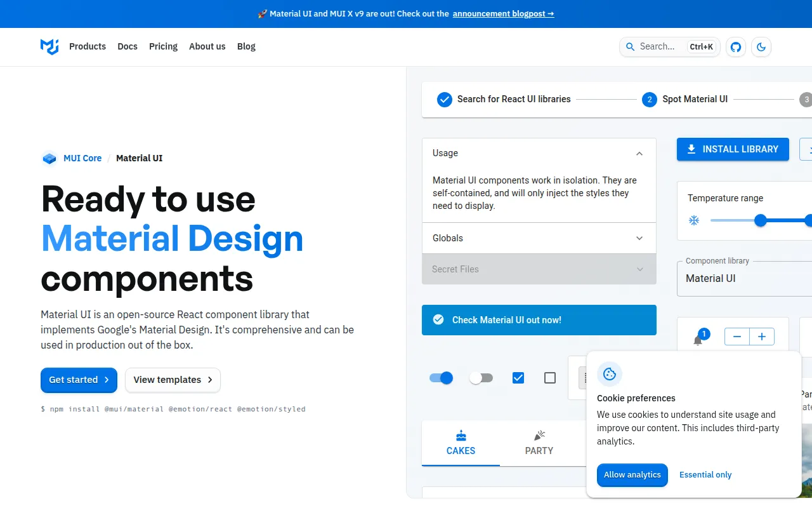
Task: Click the completed step checkmark icon
Action: click(x=445, y=100)
